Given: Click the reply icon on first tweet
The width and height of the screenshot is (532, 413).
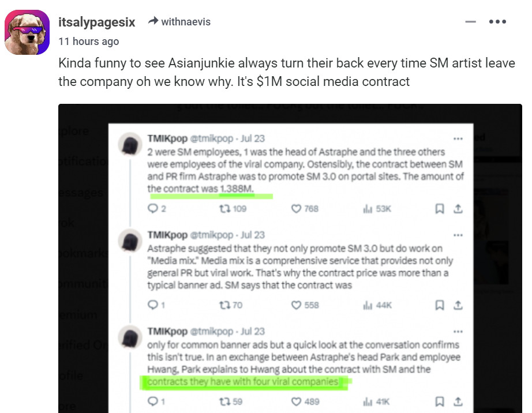Looking at the screenshot, I should [153, 208].
